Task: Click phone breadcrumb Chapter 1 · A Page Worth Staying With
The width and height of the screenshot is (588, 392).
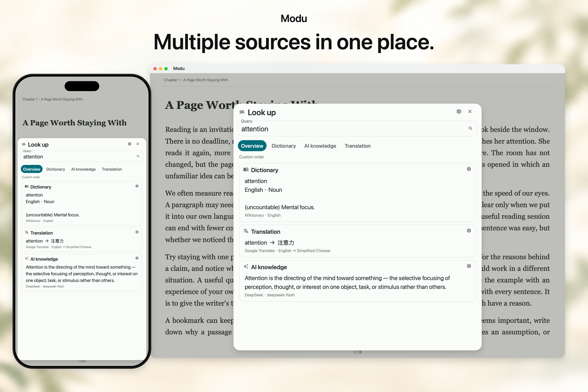Action: pyautogui.click(x=53, y=99)
